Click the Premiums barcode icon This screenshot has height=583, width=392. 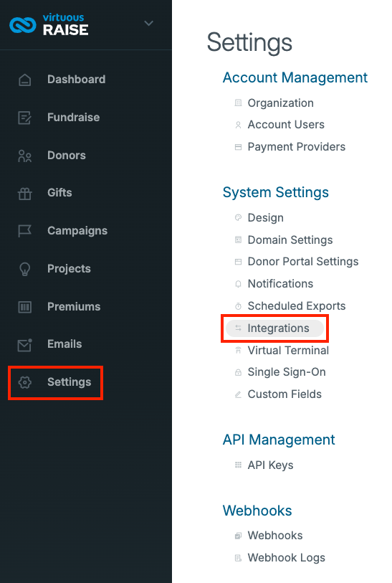25,307
